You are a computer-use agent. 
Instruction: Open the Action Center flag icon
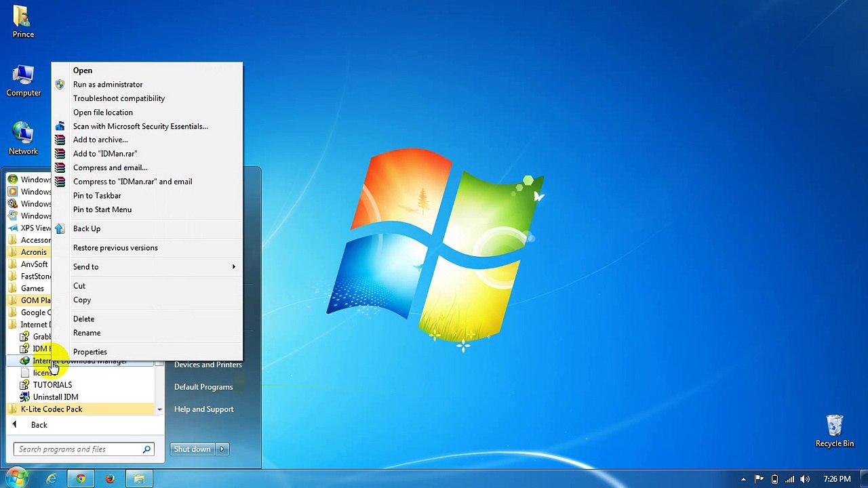tap(759, 479)
